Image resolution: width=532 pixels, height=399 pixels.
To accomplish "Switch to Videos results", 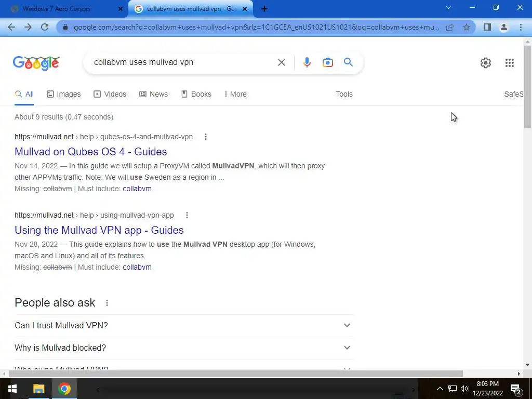I will [110, 95].
